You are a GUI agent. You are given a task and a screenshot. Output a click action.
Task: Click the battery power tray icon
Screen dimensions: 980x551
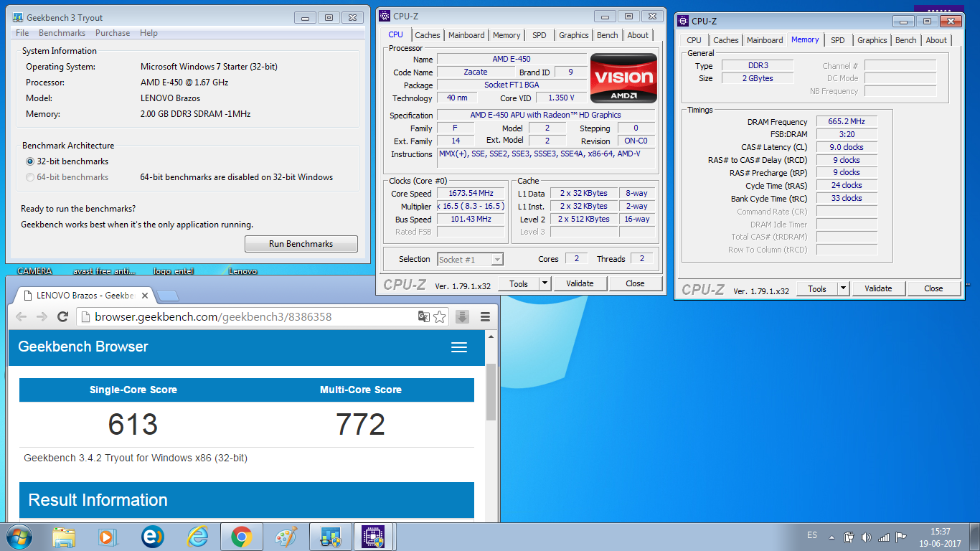[x=849, y=537]
